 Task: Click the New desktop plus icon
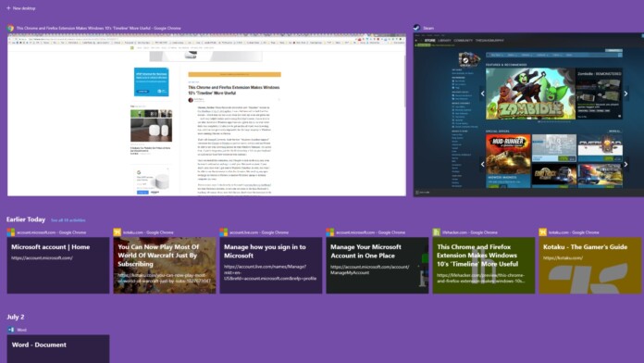8,7
